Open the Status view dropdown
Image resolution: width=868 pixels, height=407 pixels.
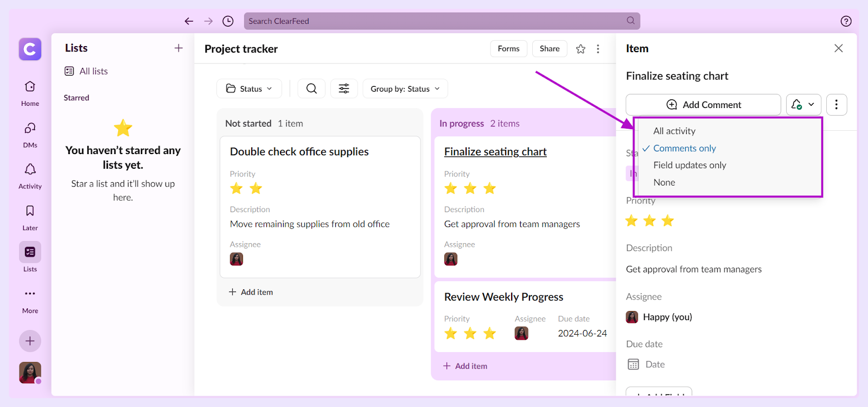[249, 88]
